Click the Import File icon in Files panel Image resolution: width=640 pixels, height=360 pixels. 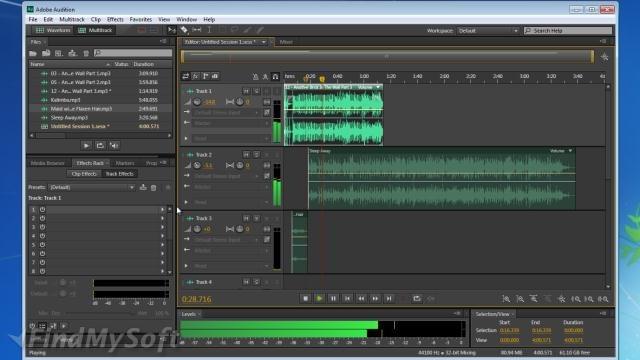pos(46,53)
